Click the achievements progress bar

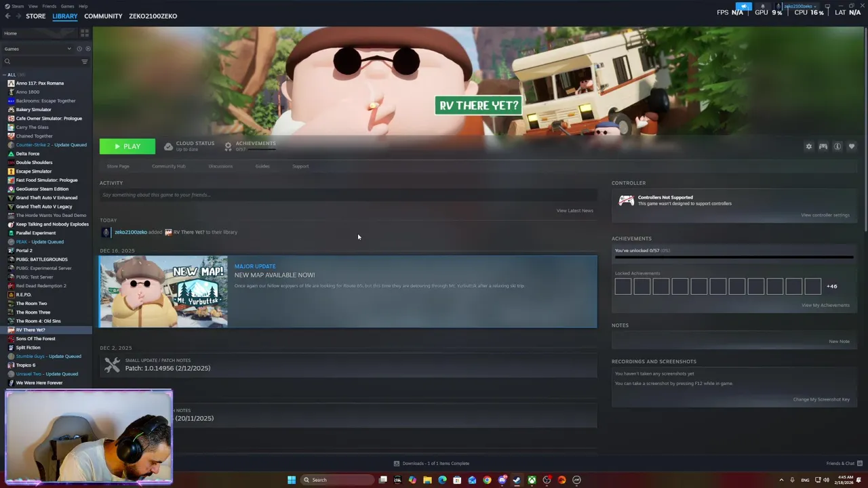point(734,257)
